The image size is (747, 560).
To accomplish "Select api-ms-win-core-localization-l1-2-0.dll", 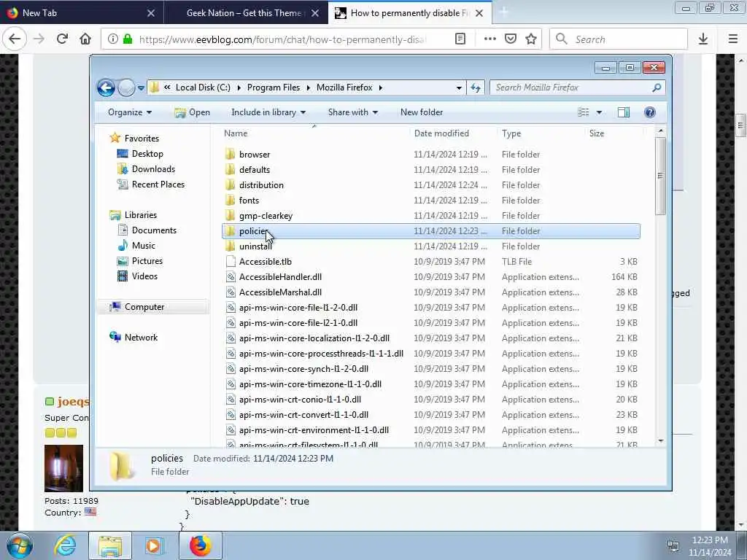I will (314, 338).
